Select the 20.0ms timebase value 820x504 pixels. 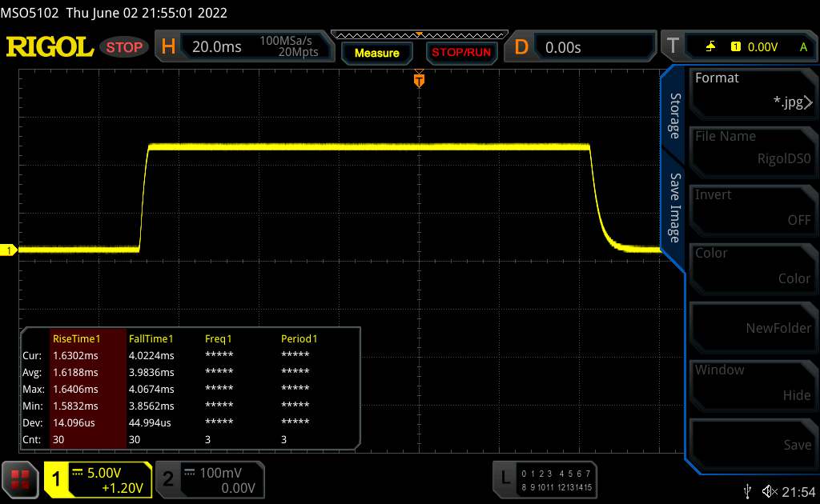pos(216,47)
